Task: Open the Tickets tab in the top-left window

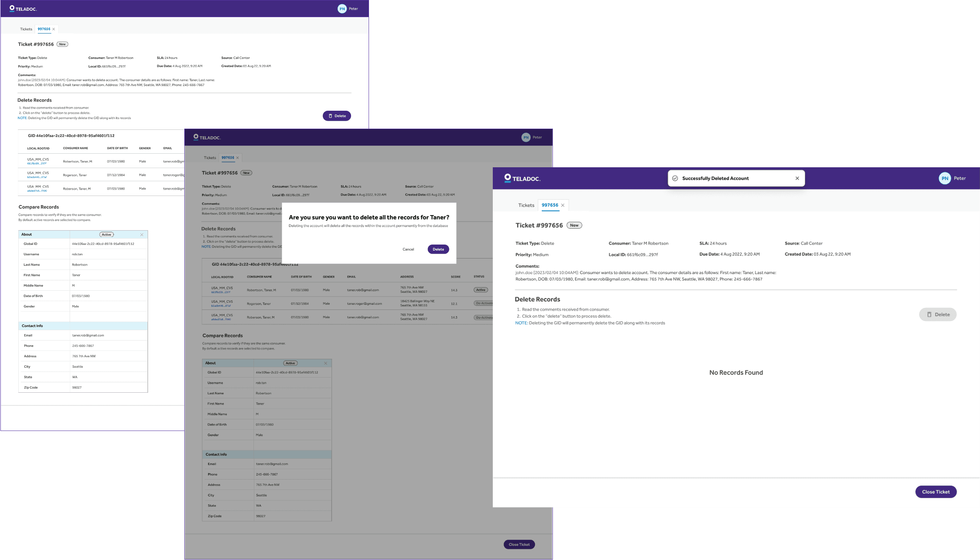Action: pyautogui.click(x=26, y=29)
